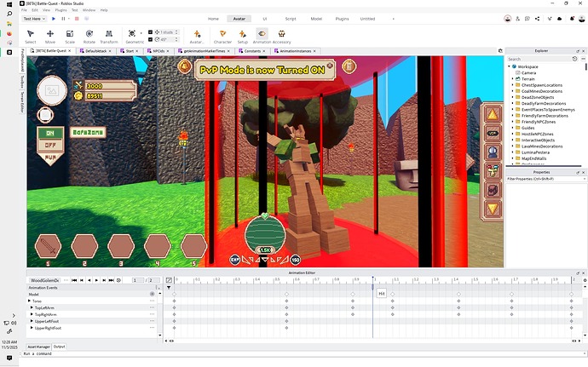Screen dimensions: 588x367
Task: Open WoodGolem animation options ellipsis
Action: [66, 280]
